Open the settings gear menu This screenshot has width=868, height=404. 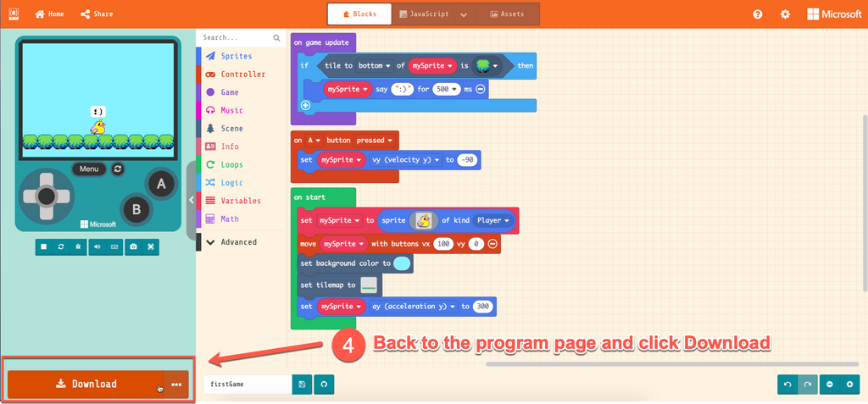(785, 14)
